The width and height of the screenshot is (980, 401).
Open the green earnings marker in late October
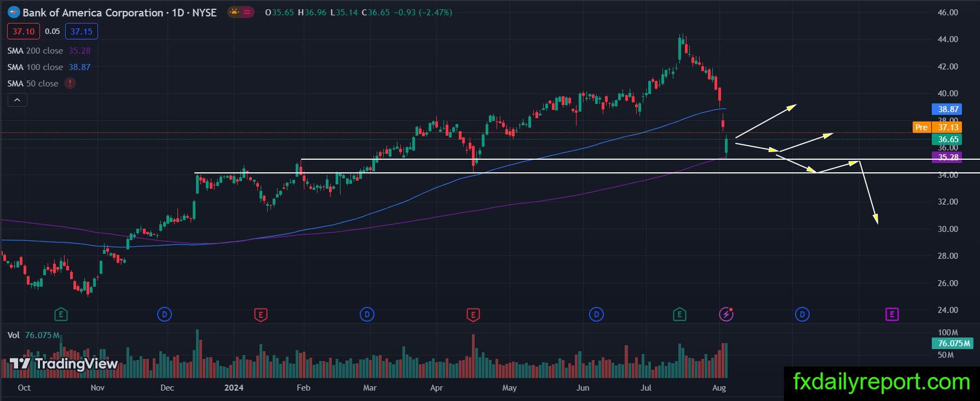pos(61,315)
